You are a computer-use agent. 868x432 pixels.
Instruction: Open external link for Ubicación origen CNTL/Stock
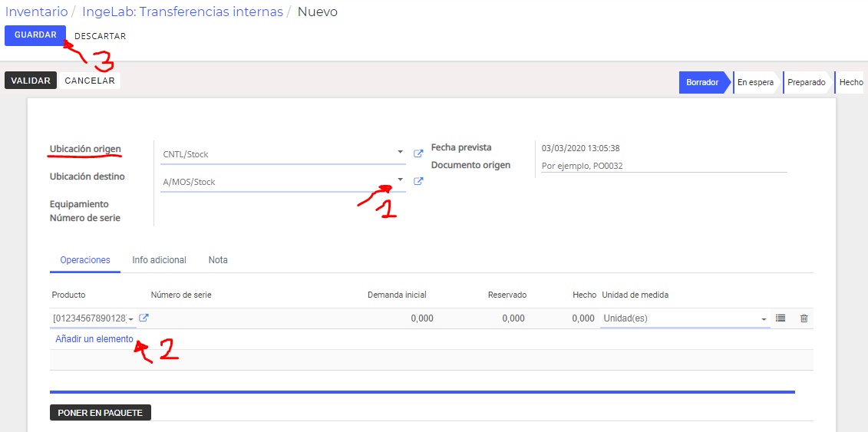pos(418,153)
